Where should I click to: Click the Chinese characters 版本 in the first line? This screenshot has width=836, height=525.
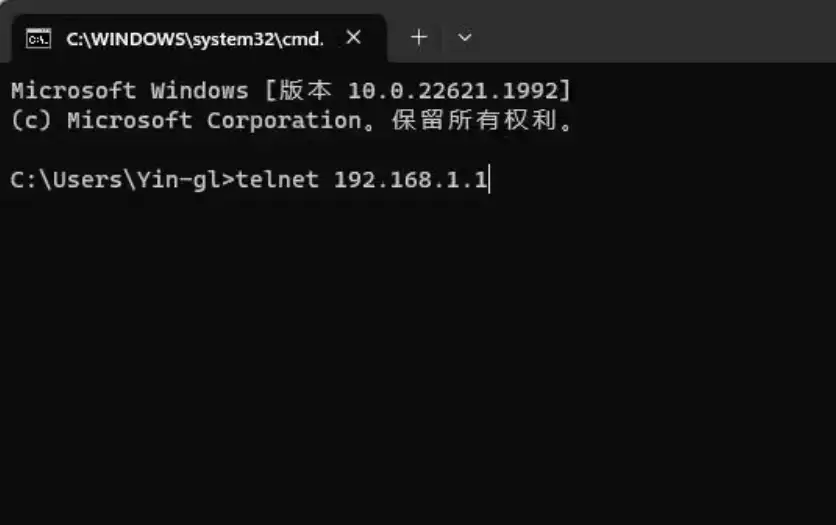[306, 90]
